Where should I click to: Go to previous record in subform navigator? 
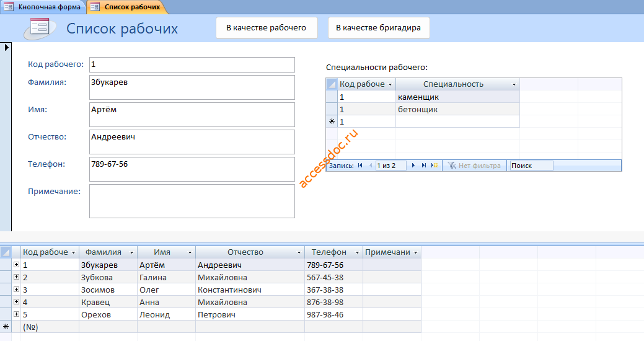pyautogui.click(x=371, y=166)
